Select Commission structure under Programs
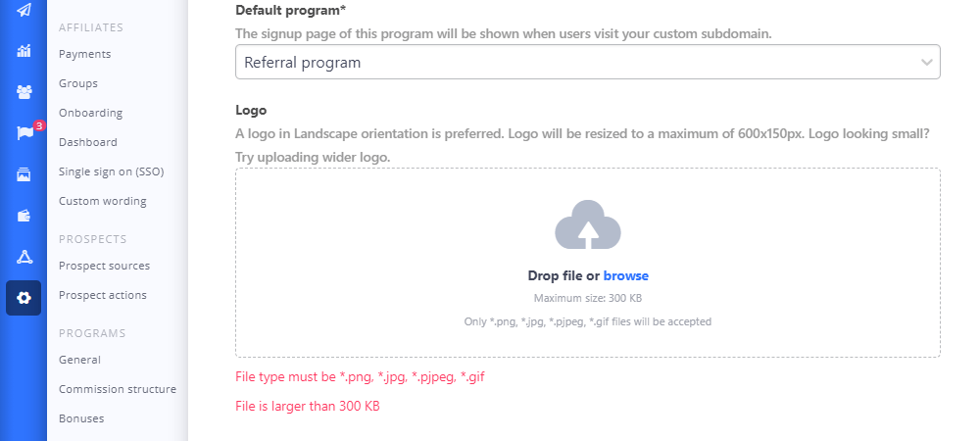 (x=118, y=389)
